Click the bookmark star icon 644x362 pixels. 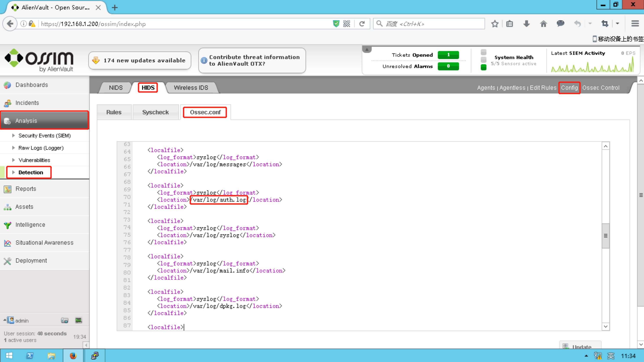pos(495,24)
